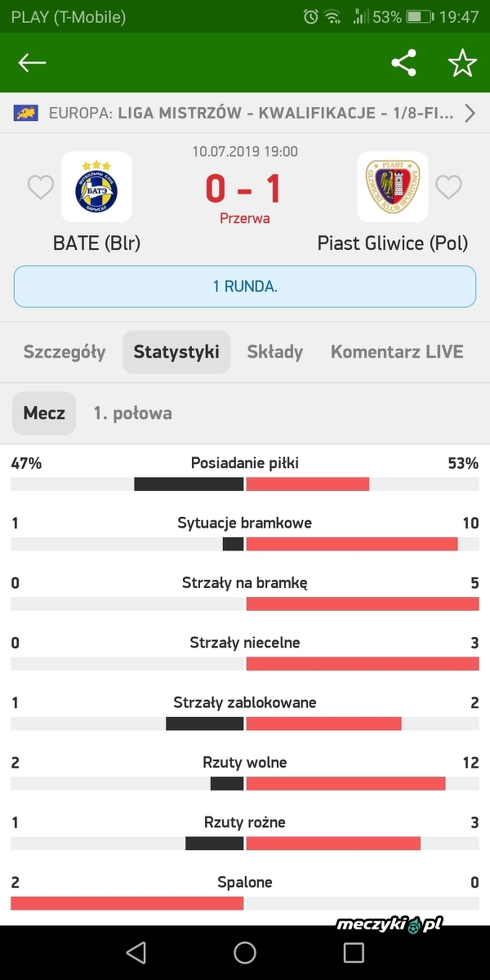The image size is (490, 980).
Task: Tap the BATE club logo
Action: tap(96, 187)
